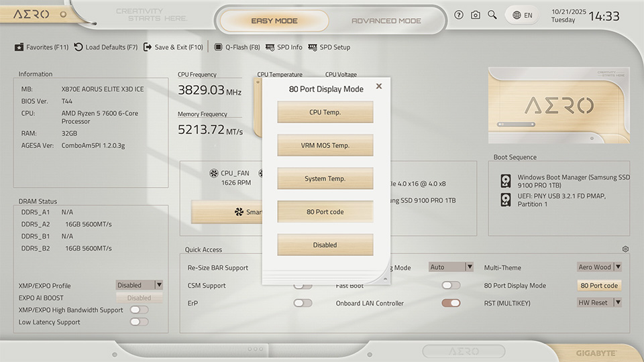Enable Low Latency Support switch

[x=139, y=322]
